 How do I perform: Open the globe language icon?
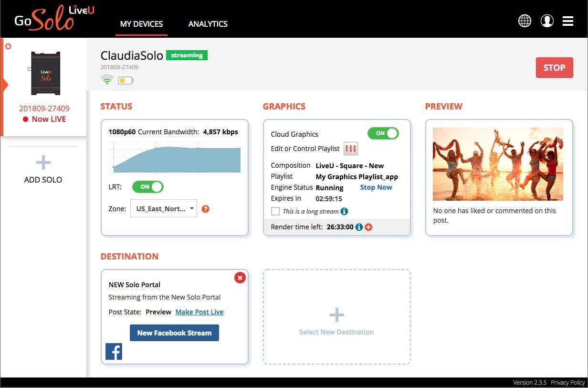point(525,21)
